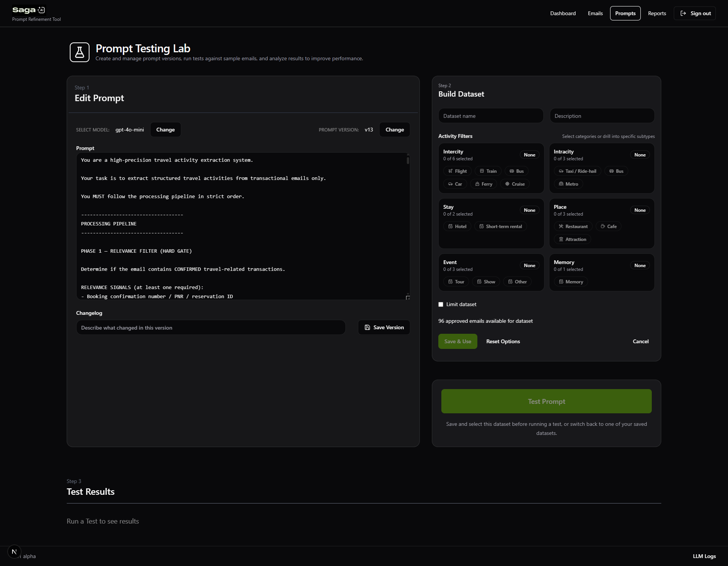Screen dimensions: 728x566
Task: Enable the Limit dataset checkbox
Action: pos(441,305)
